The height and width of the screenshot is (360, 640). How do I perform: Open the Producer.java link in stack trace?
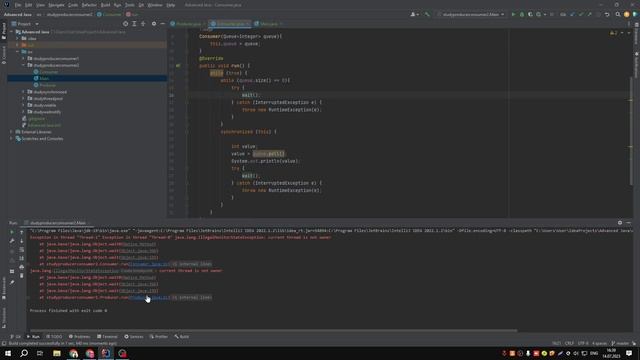click(148, 298)
